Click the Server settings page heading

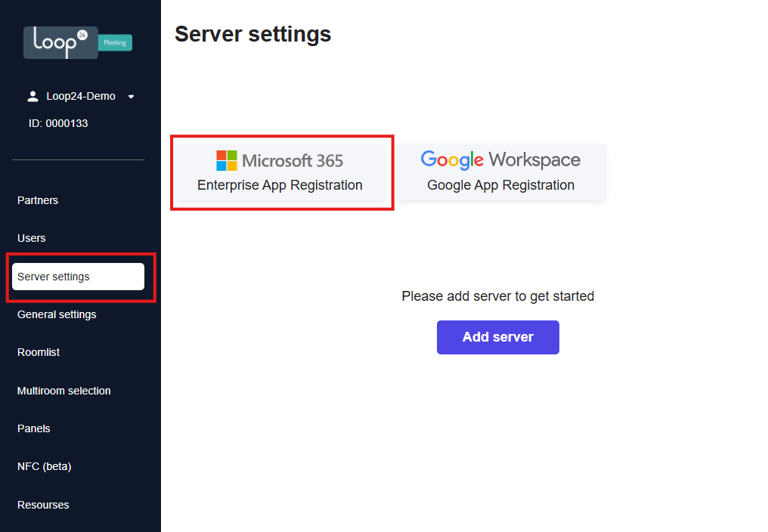click(252, 34)
